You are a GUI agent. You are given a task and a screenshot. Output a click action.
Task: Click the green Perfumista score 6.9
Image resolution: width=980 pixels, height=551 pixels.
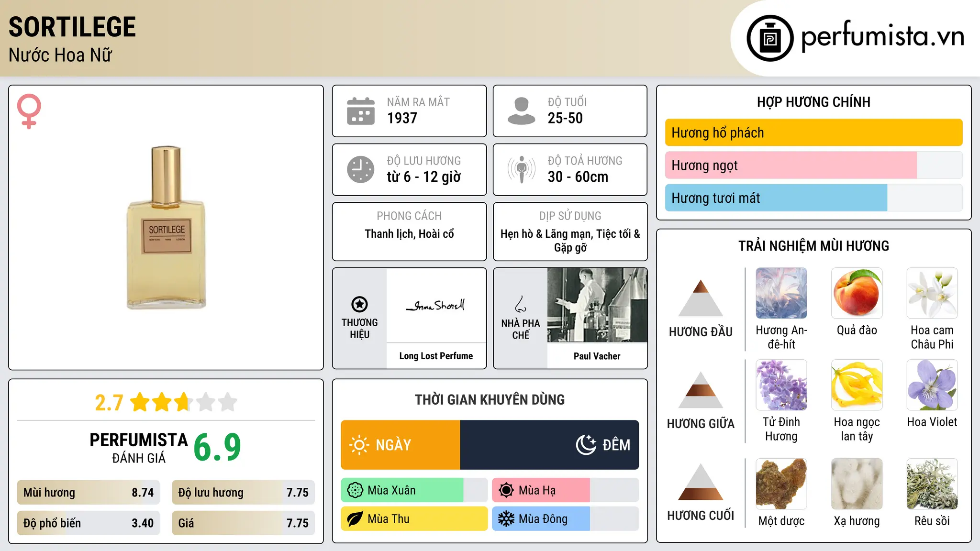point(217,447)
